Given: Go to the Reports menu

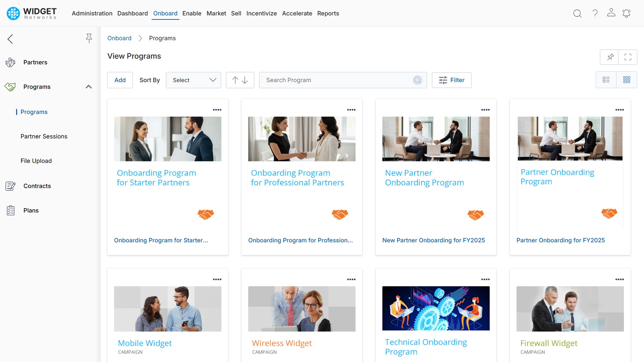Looking at the screenshot, I should (x=328, y=13).
